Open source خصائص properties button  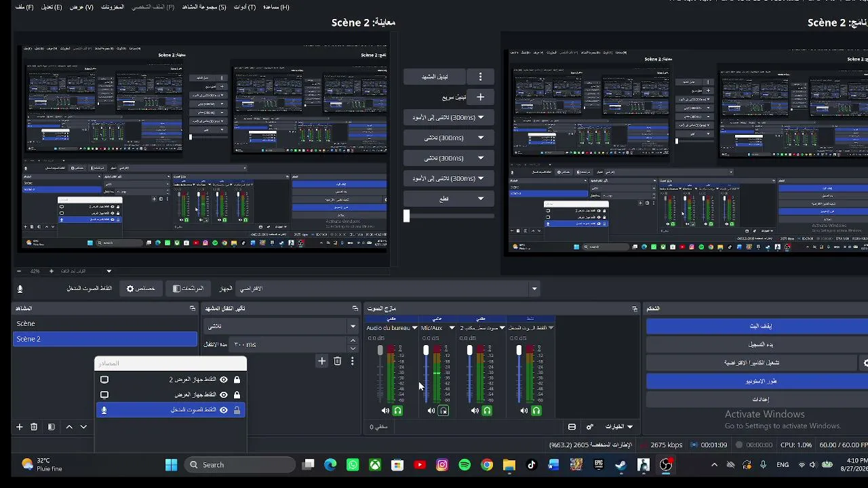pos(140,289)
